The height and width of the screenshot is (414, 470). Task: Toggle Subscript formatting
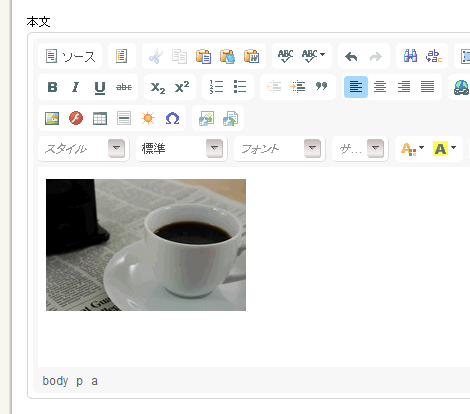[x=158, y=87]
